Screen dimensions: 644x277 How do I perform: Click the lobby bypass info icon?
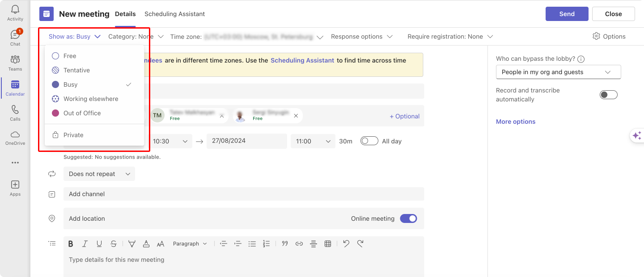581,59
